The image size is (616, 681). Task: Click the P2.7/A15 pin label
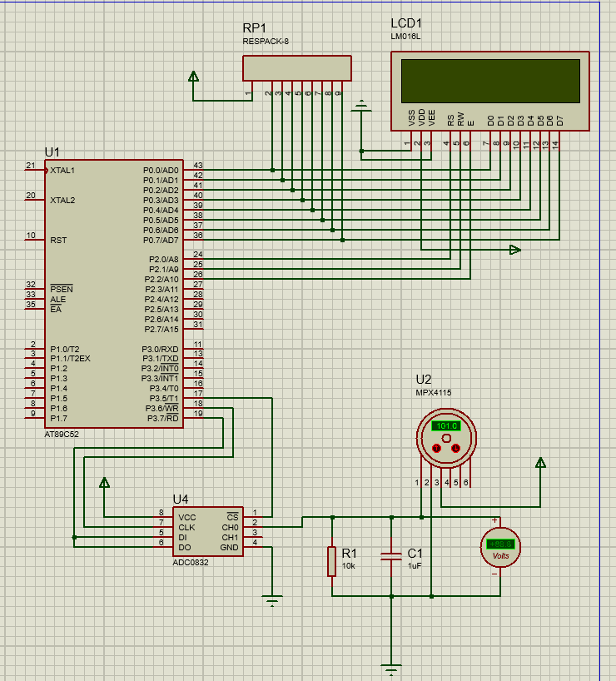coord(161,329)
